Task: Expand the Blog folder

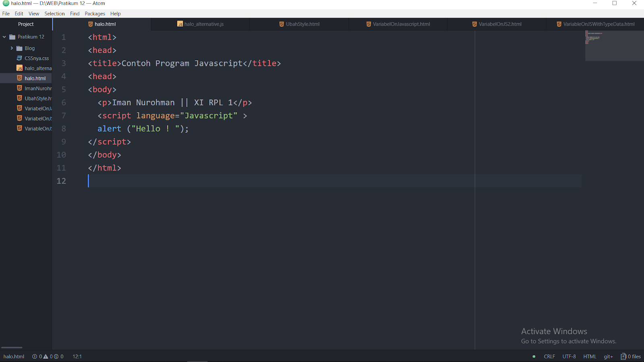Action: [x=12, y=48]
